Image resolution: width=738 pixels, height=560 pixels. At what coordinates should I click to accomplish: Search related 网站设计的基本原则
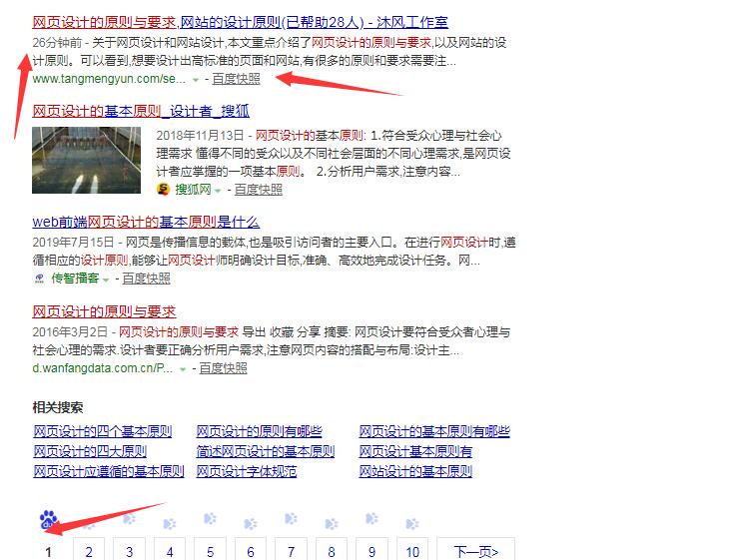coord(415,471)
